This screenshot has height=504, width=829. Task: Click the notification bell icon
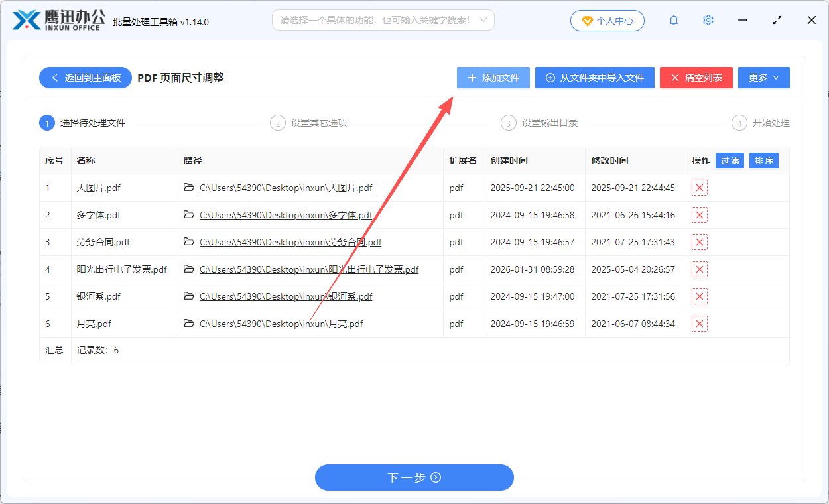[x=673, y=20]
